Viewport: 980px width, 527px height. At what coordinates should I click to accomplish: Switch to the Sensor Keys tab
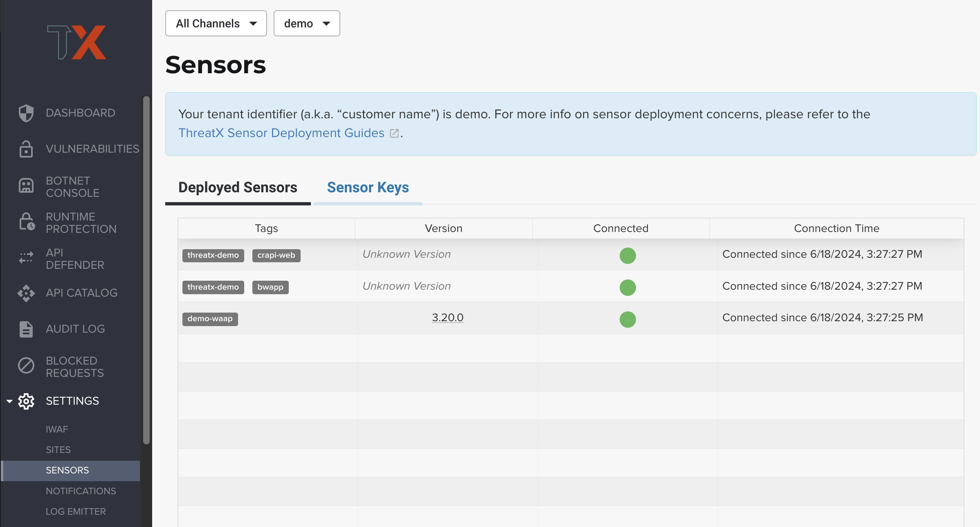(x=368, y=187)
